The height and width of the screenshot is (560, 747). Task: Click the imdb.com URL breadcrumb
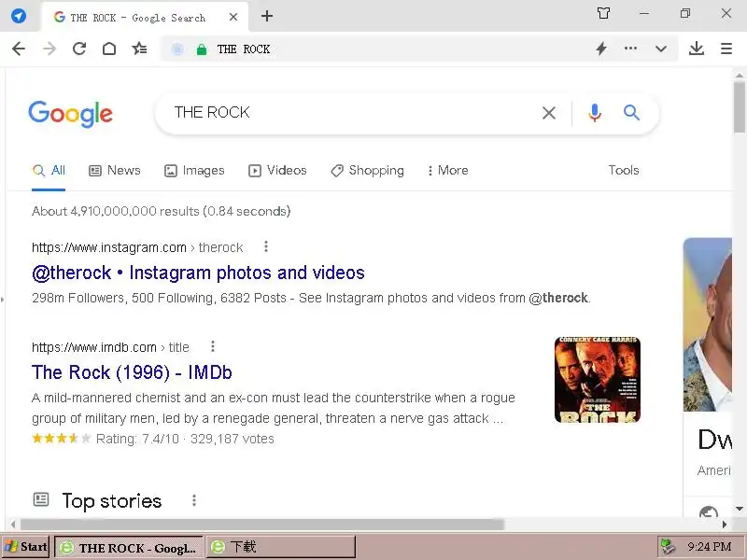[x=110, y=347]
